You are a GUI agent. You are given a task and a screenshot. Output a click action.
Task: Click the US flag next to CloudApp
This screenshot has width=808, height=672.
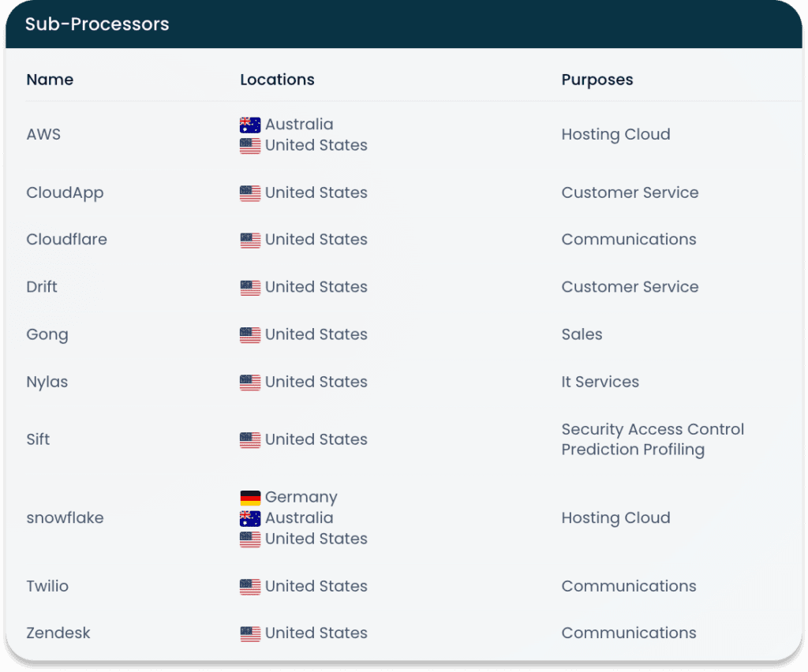[249, 192]
